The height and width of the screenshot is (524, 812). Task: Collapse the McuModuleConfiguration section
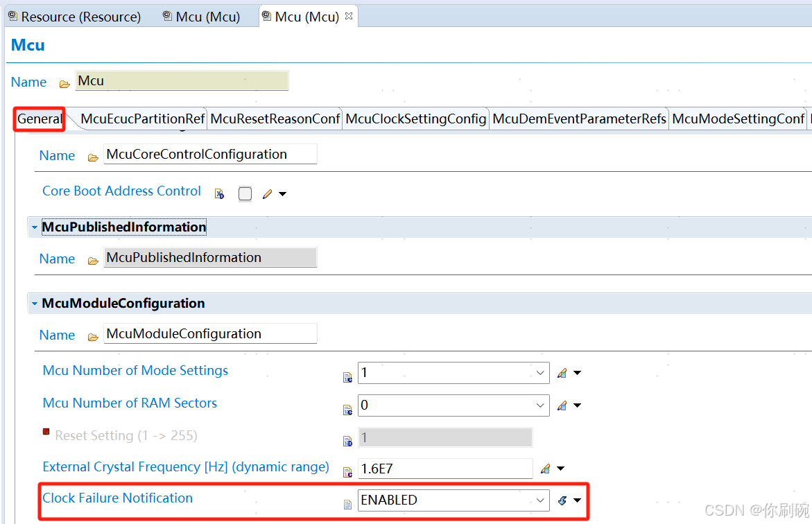click(x=35, y=304)
